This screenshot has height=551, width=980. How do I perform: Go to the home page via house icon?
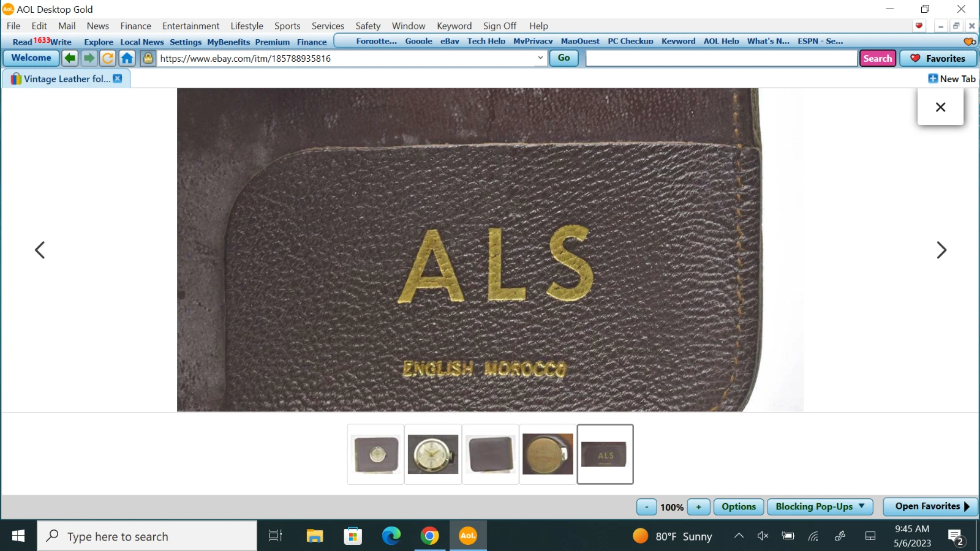[x=127, y=58]
